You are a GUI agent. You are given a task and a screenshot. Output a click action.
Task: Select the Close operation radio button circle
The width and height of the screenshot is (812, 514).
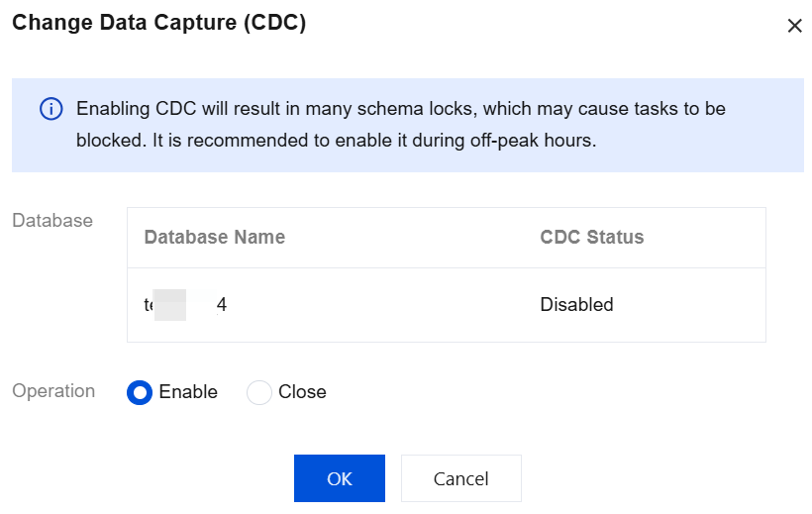click(x=259, y=393)
